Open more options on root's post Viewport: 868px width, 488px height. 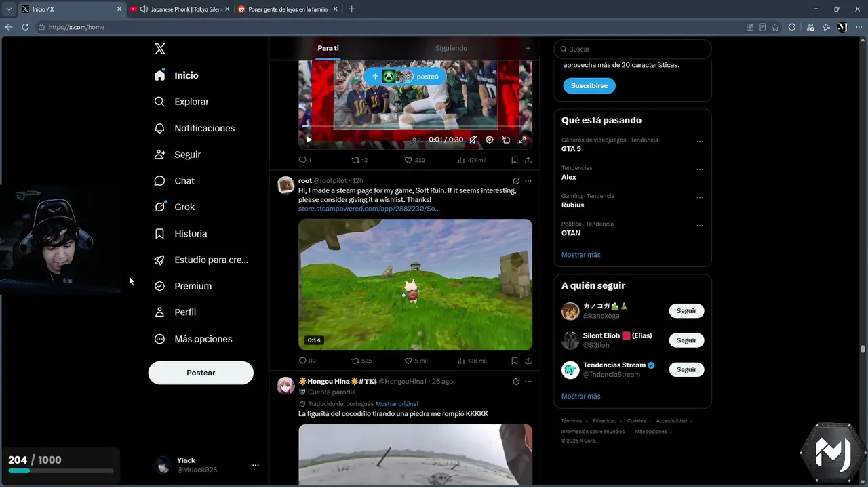pyautogui.click(x=528, y=181)
